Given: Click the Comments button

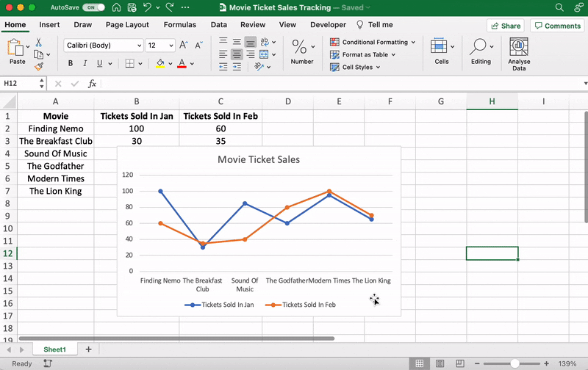Looking at the screenshot, I should point(557,26).
